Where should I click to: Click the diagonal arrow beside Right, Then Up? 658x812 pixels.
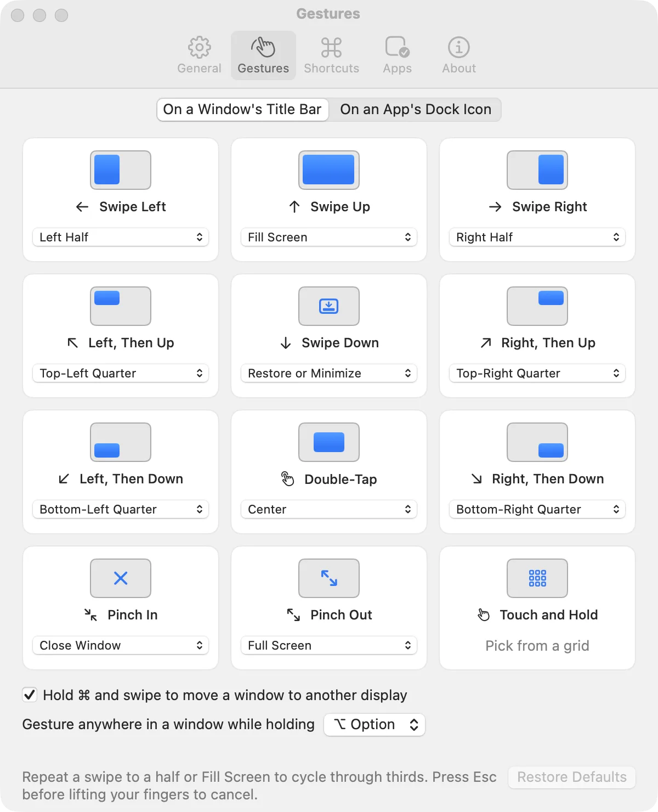click(x=486, y=343)
